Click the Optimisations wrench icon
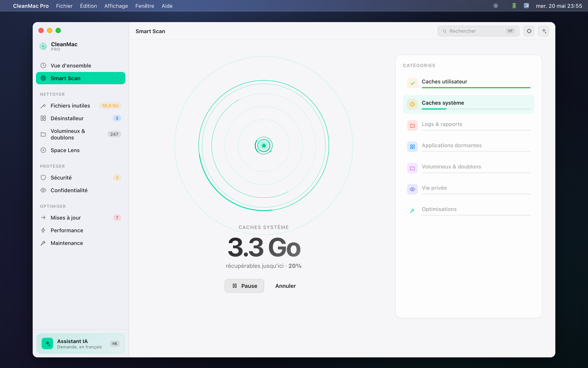 coord(412,211)
